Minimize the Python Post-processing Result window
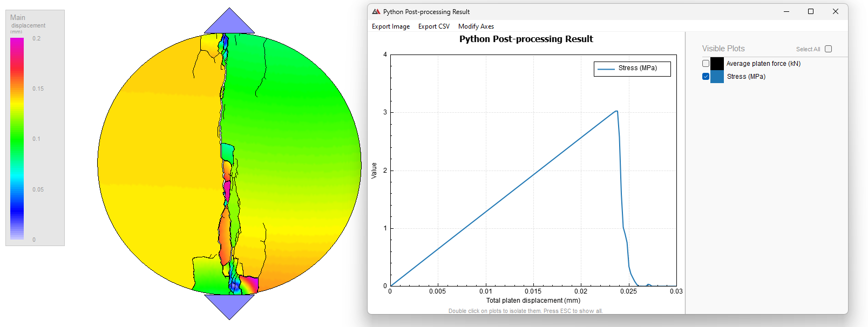868x327 pixels. [x=786, y=12]
